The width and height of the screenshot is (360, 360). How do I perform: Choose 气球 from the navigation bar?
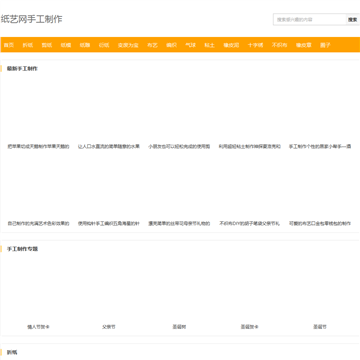pyautogui.click(x=190, y=45)
